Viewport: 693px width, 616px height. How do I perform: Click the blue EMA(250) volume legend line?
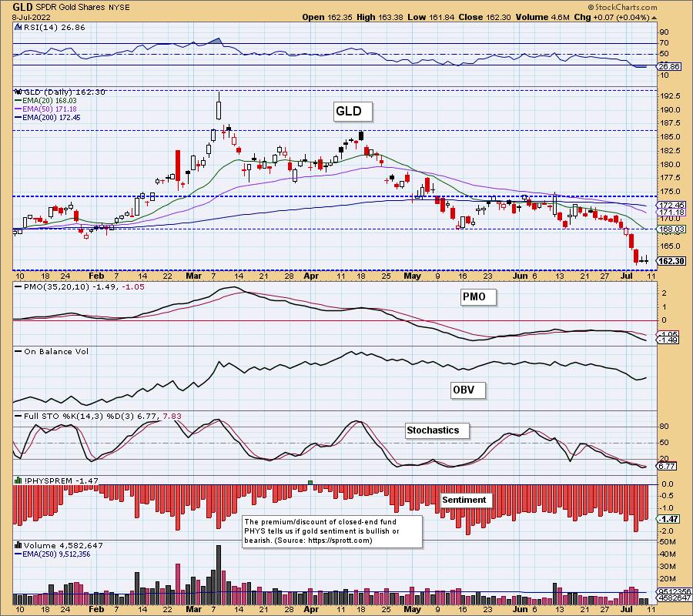(18, 554)
